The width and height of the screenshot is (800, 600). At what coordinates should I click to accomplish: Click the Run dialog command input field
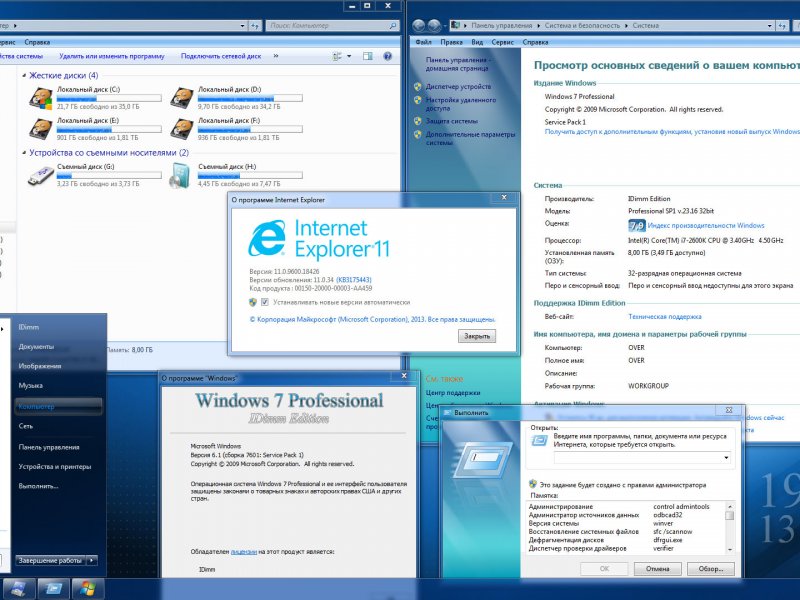click(637, 458)
